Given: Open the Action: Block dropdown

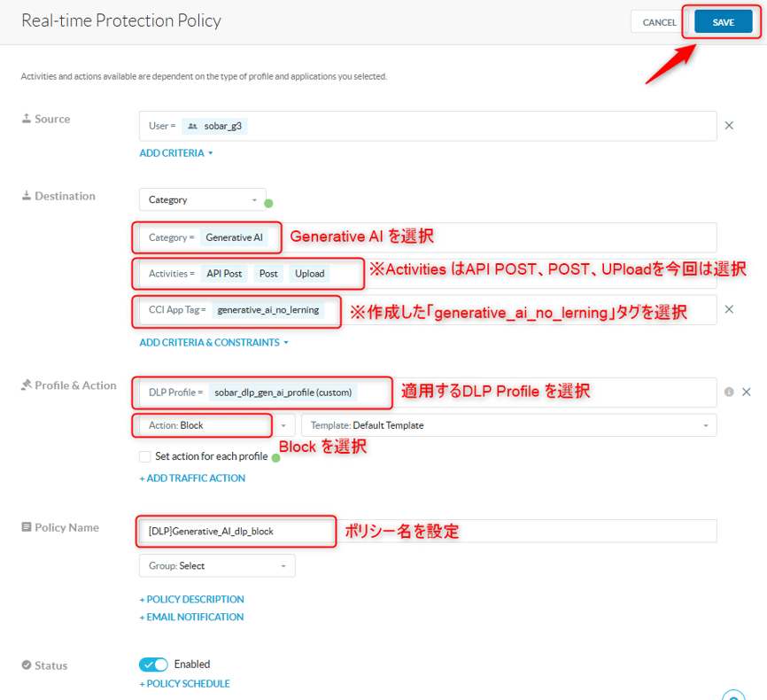Looking at the screenshot, I should (217, 425).
